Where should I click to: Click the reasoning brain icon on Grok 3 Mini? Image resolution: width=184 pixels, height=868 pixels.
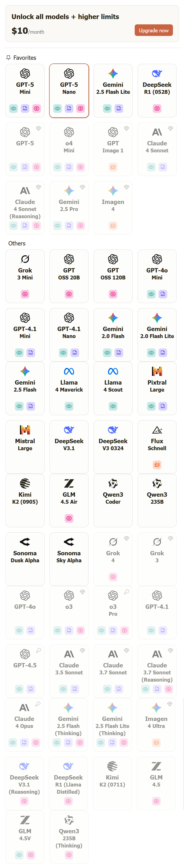click(25, 294)
